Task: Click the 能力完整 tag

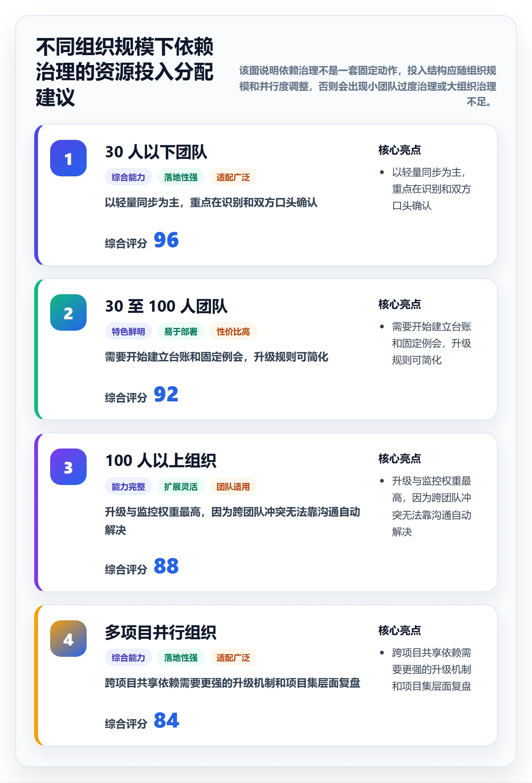Action: (x=128, y=487)
